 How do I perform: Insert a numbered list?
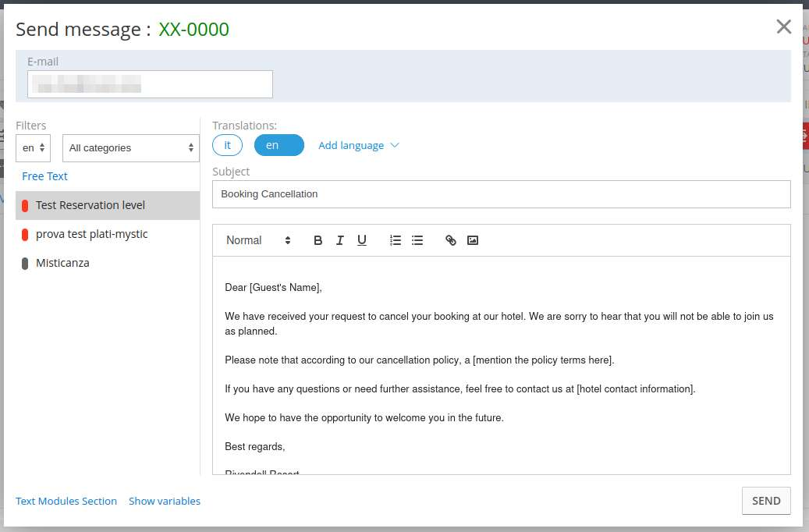[396, 240]
